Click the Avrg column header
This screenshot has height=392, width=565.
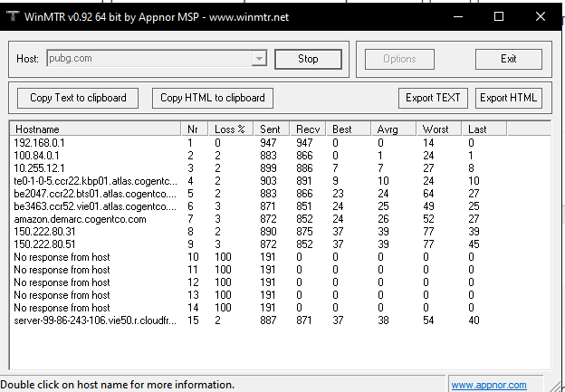click(x=394, y=129)
